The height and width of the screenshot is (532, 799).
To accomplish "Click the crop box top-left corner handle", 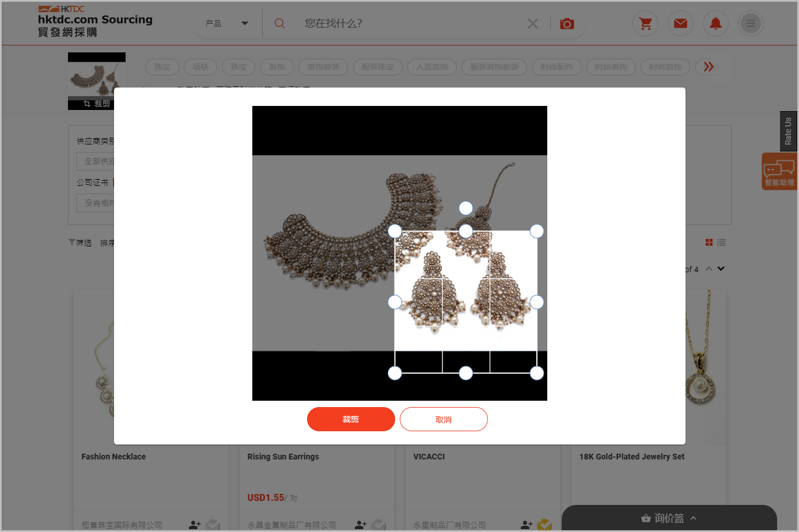I will tap(395, 231).
